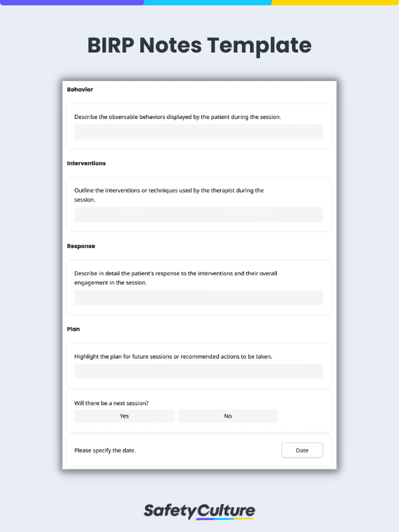Click the 'Highlight the plan for future sessions' prompt
The height and width of the screenshot is (532, 399).
click(173, 356)
